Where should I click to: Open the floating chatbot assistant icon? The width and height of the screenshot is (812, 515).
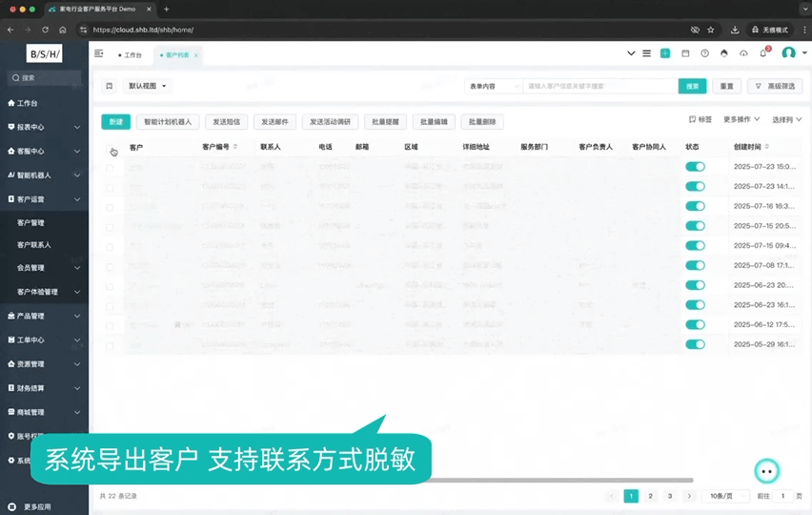tap(767, 471)
